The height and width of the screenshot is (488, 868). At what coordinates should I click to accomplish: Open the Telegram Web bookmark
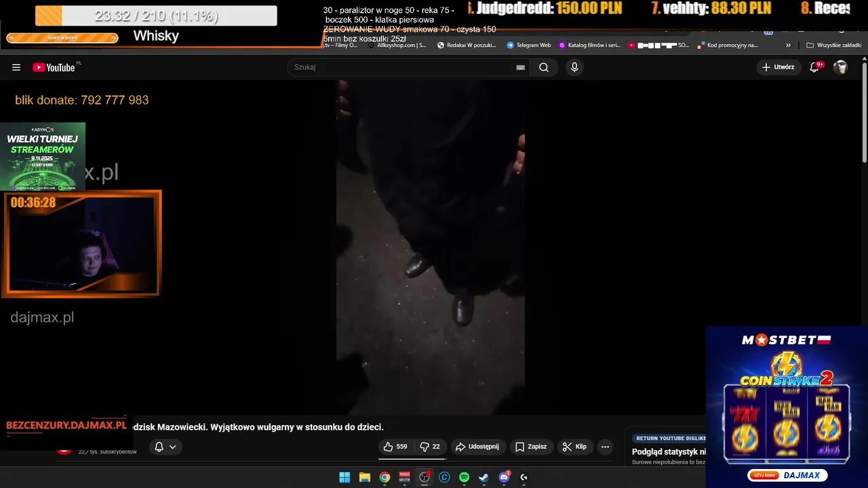pyautogui.click(x=529, y=45)
